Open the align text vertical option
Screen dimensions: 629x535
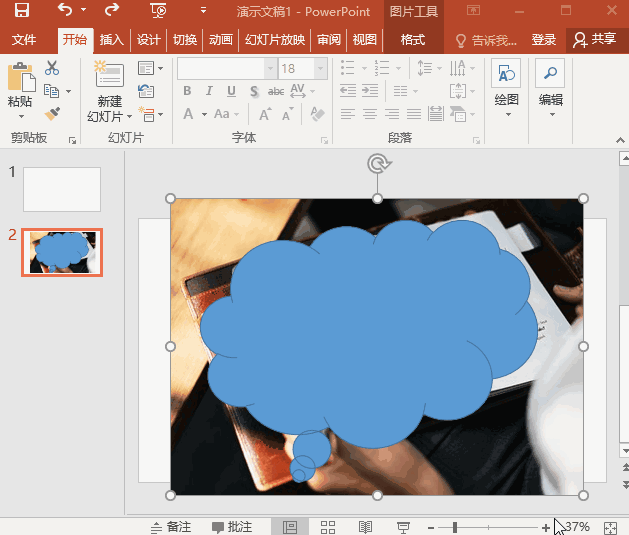click(x=462, y=91)
